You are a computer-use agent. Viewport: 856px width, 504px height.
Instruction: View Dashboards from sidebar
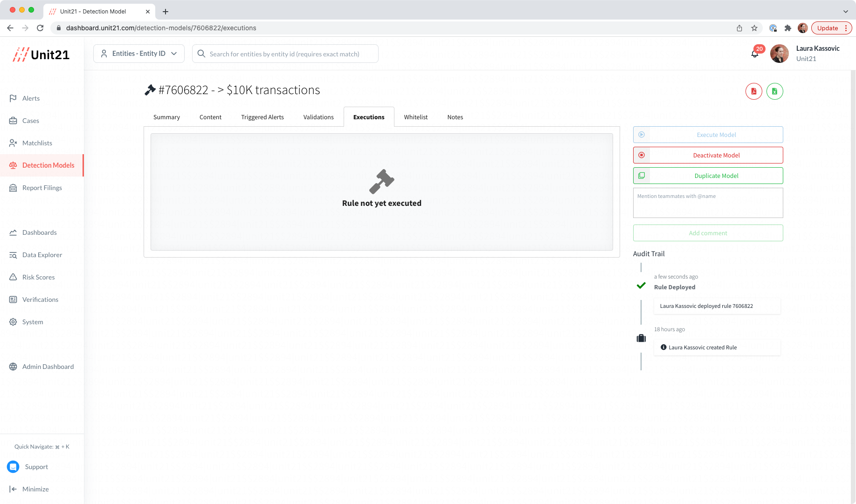(39, 232)
